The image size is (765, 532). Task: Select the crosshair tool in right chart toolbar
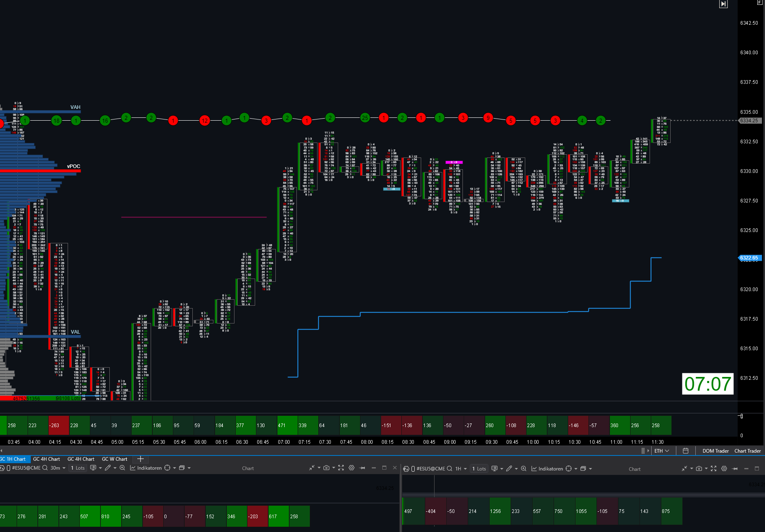pos(569,468)
